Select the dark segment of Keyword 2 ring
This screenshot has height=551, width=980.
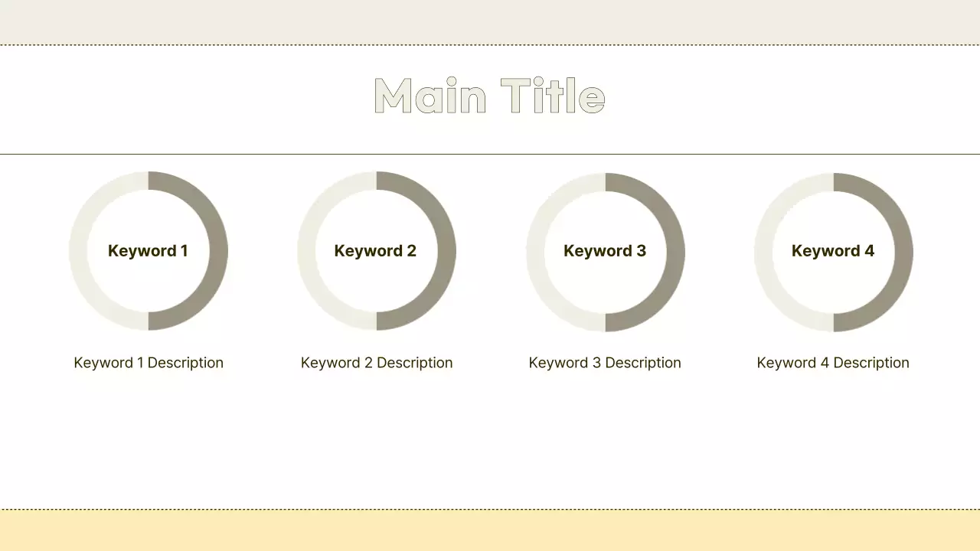446,251
